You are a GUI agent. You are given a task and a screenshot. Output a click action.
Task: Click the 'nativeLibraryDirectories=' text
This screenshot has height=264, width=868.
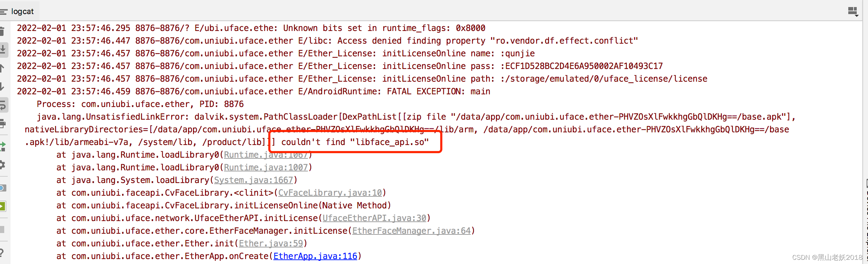click(86, 130)
